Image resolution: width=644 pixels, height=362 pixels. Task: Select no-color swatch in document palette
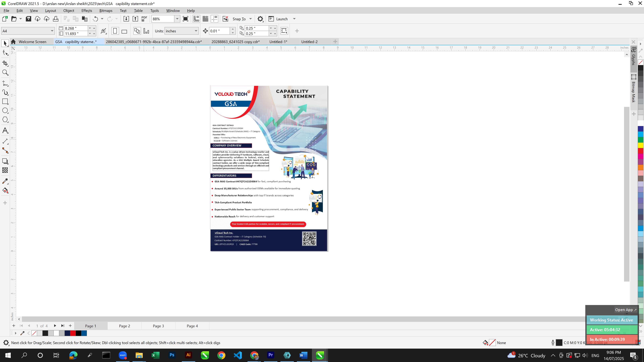(x=34, y=333)
